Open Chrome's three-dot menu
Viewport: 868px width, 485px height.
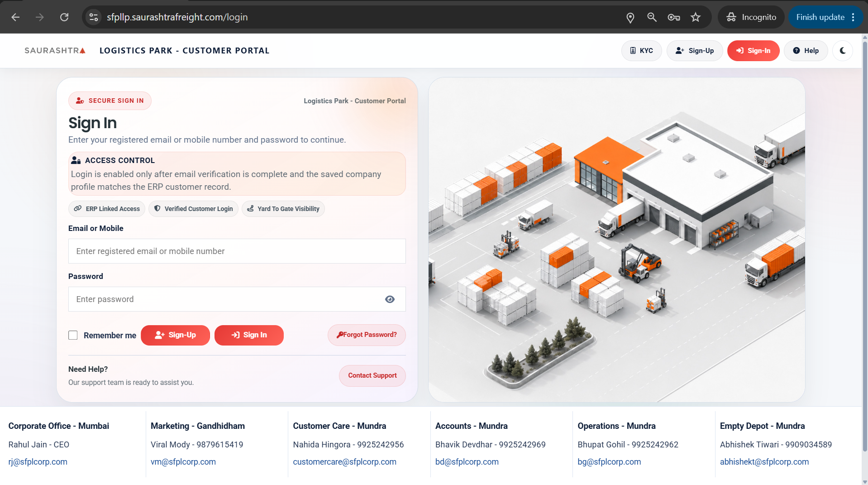pos(853,17)
